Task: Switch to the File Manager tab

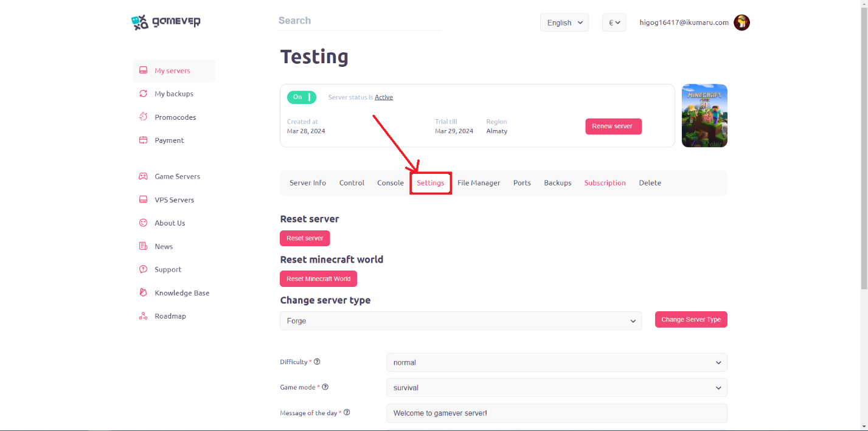Action: click(x=479, y=183)
